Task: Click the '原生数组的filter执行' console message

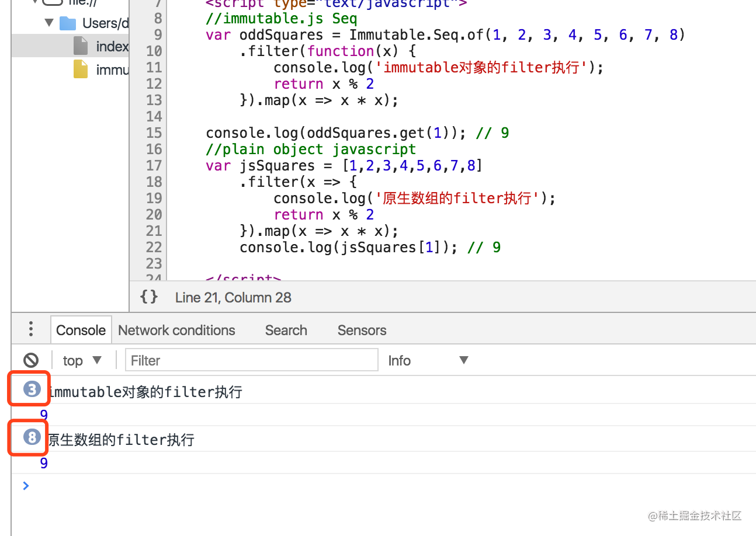Action: click(x=120, y=440)
